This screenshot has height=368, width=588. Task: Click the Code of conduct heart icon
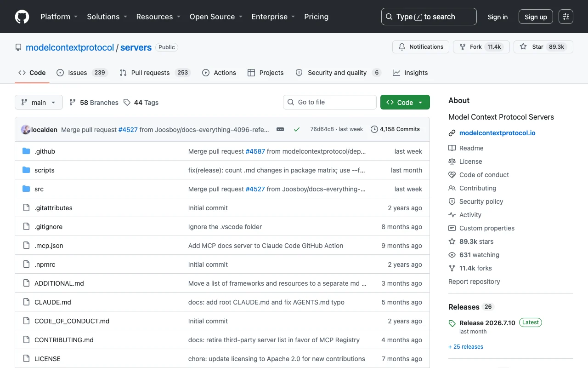pos(452,175)
